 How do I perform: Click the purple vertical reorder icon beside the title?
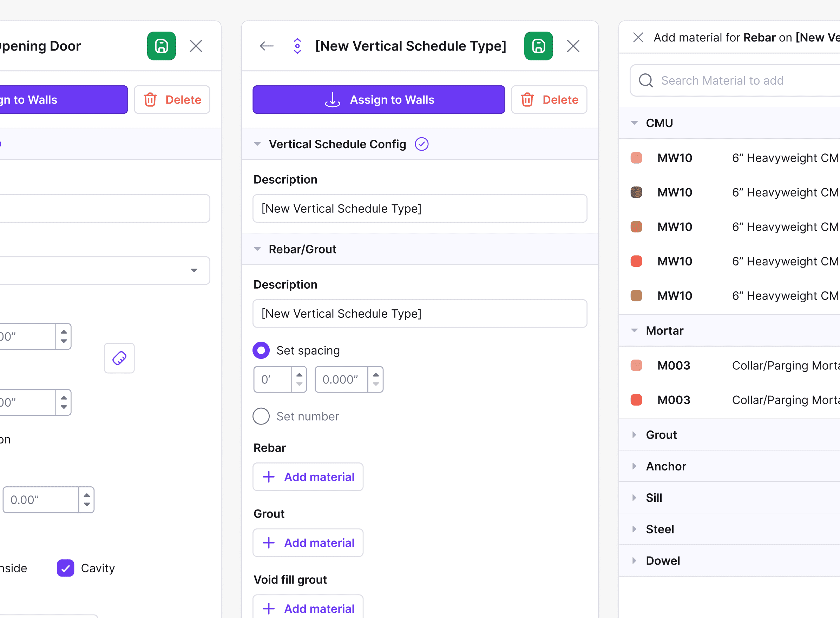click(297, 46)
